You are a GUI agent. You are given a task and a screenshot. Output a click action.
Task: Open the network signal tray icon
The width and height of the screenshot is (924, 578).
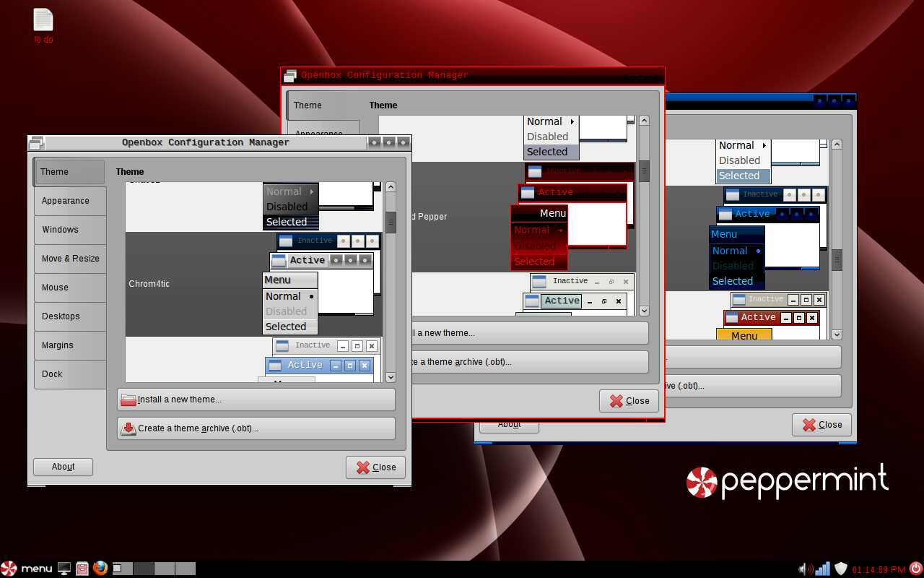823,569
